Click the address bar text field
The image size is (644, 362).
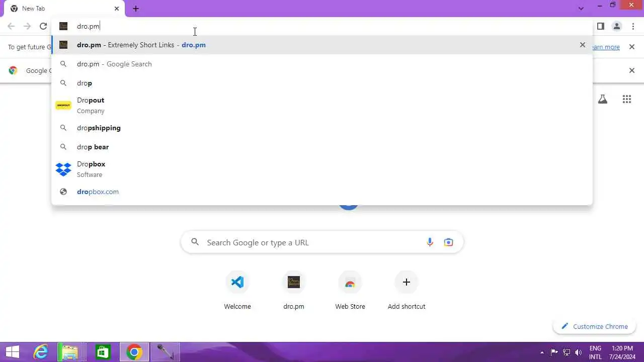(322, 26)
